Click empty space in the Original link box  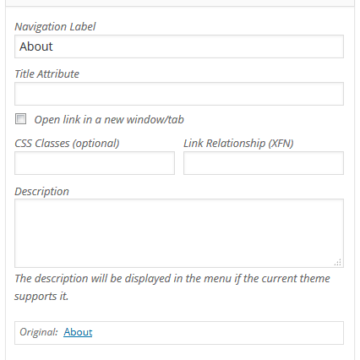click(217, 333)
